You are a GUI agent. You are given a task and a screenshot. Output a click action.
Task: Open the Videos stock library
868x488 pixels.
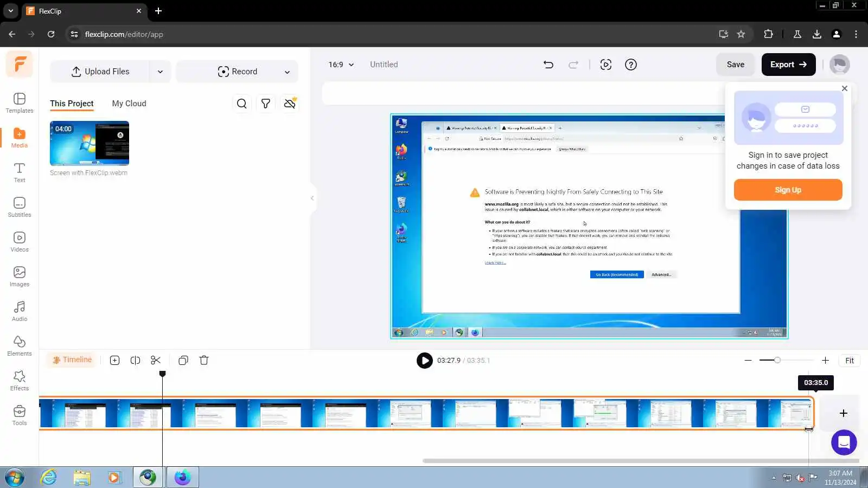point(20,241)
